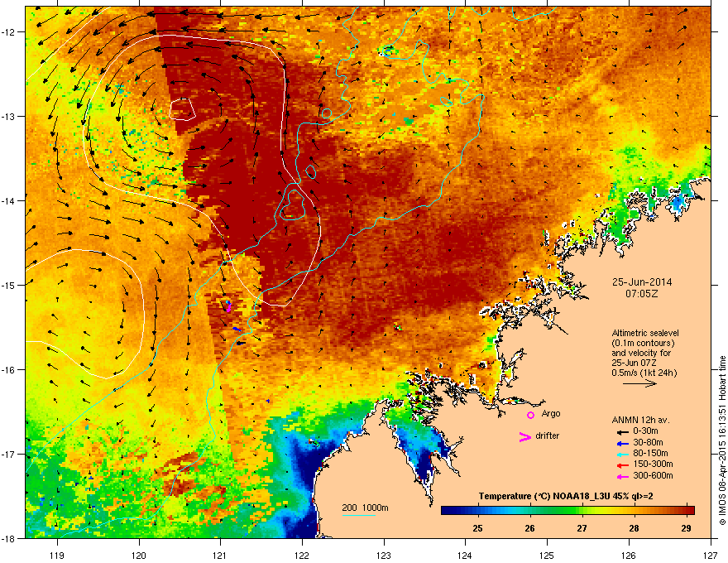Click the '300-600m' depth label
Screen dimensions: 728x563
pyautogui.click(x=654, y=476)
